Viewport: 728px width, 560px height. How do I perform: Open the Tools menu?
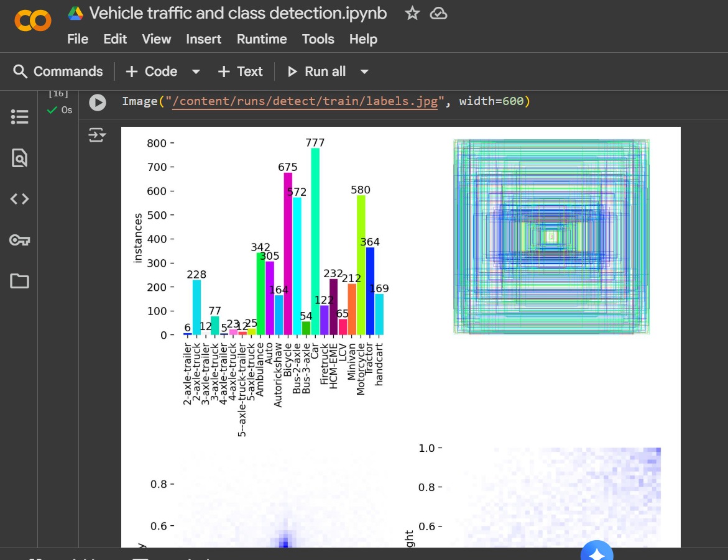click(x=318, y=39)
